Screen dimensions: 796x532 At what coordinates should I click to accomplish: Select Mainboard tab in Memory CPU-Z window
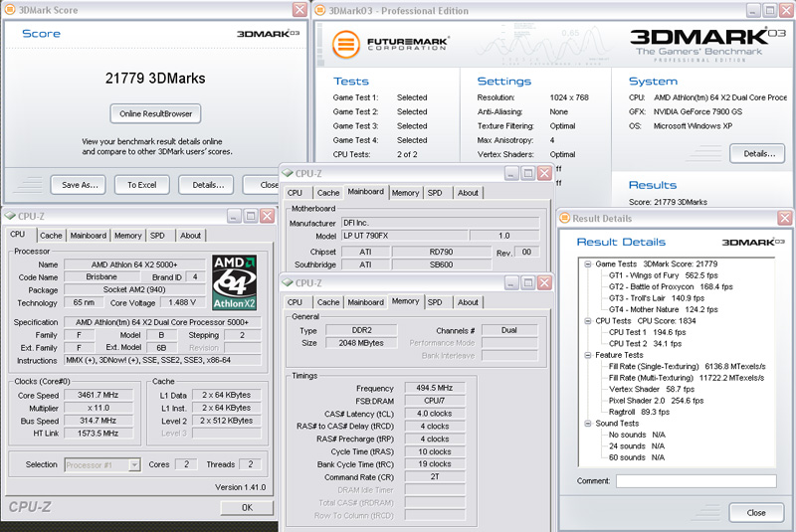(x=365, y=302)
